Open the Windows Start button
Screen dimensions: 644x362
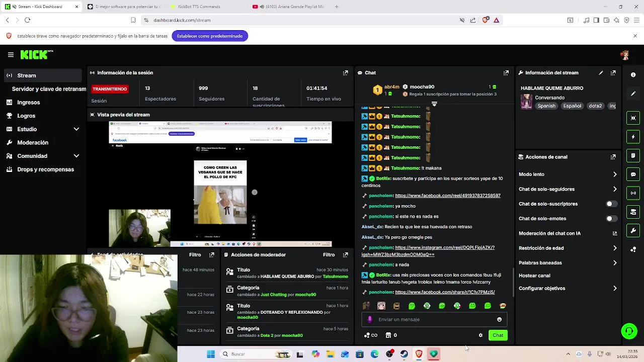tap(211, 354)
